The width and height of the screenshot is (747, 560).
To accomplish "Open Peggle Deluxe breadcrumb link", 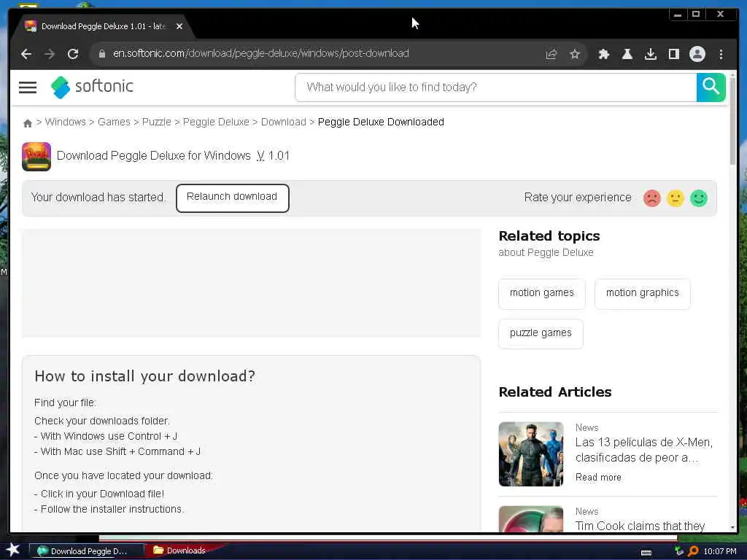I will pyautogui.click(x=216, y=122).
